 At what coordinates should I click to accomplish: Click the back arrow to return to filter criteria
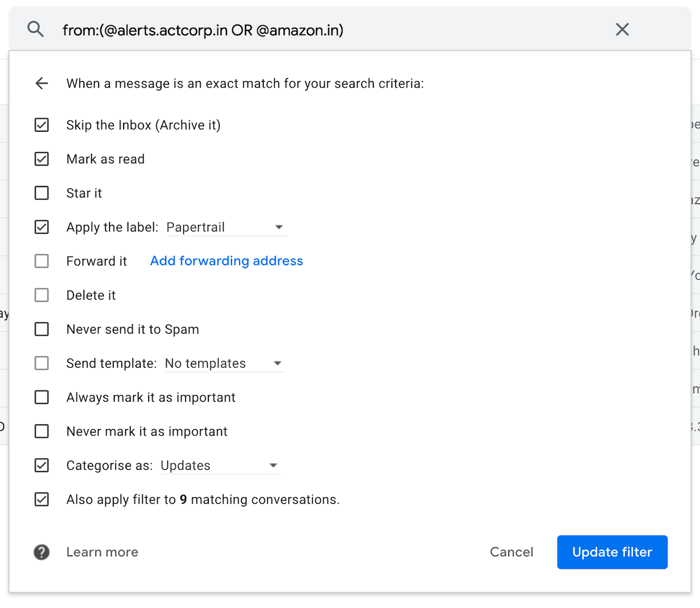tap(41, 83)
